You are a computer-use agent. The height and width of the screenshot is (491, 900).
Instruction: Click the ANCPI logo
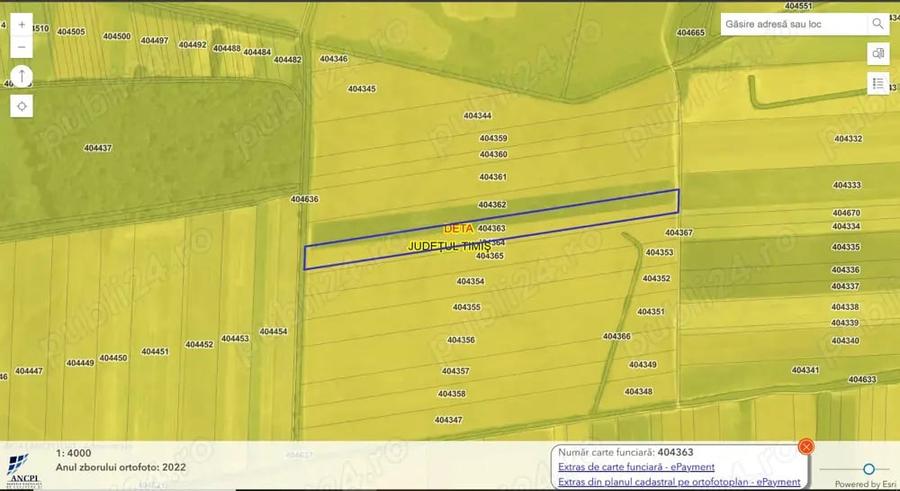24,470
